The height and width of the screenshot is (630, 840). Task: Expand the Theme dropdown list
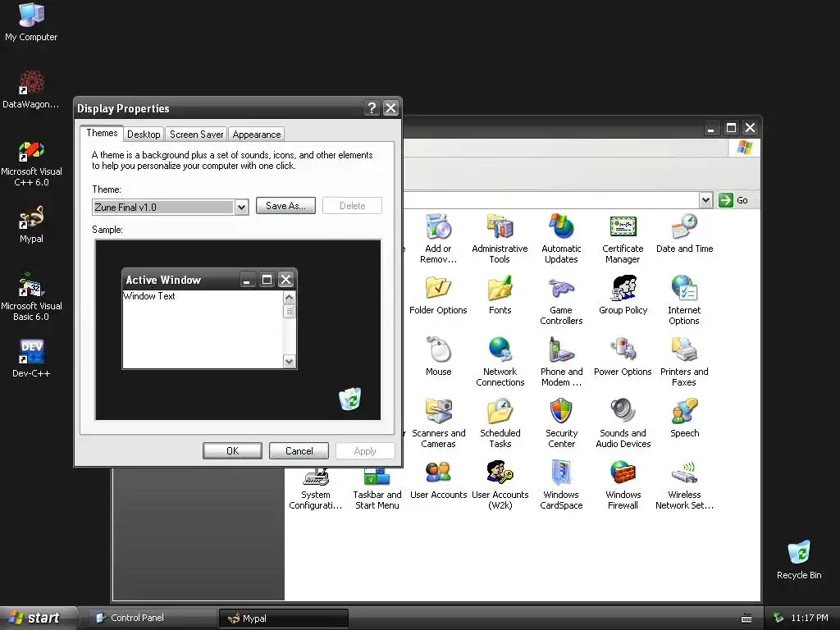pyautogui.click(x=242, y=208)
